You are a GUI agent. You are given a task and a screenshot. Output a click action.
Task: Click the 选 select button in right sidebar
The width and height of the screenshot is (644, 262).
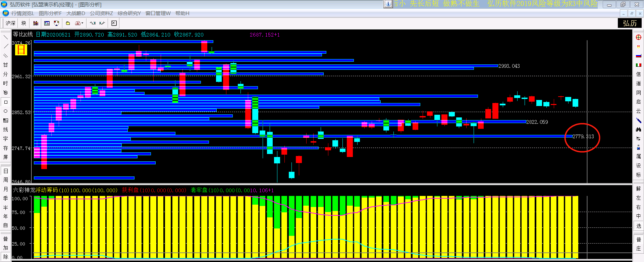click(639, 226)
